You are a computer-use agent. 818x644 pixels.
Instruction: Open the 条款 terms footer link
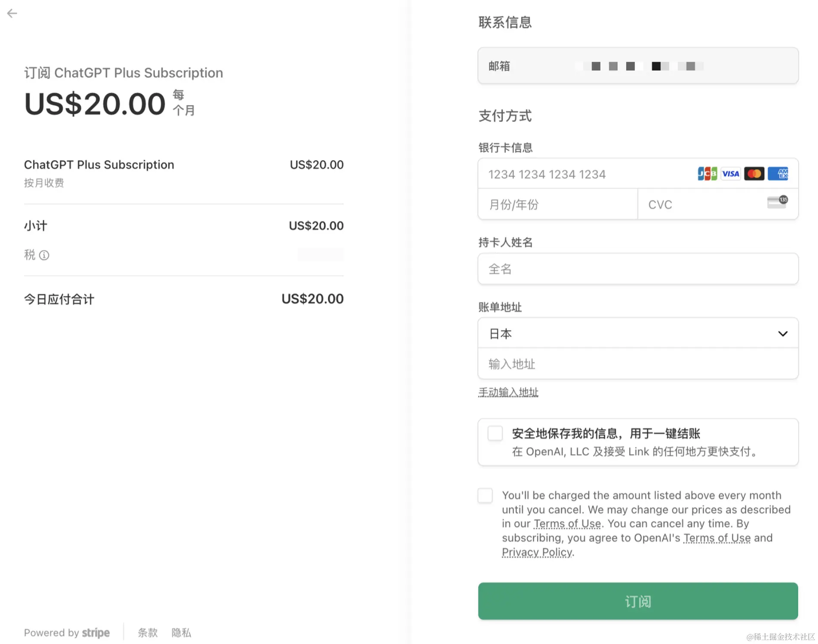148,633
